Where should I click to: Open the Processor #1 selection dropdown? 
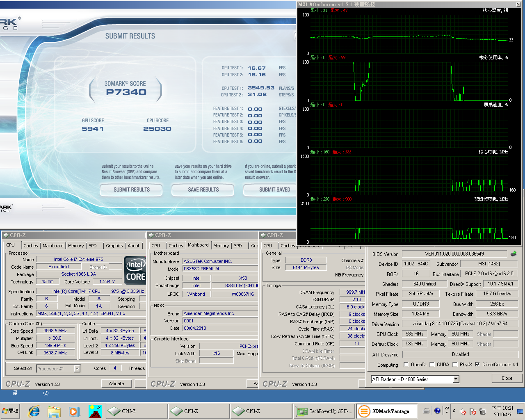[77, 369]
